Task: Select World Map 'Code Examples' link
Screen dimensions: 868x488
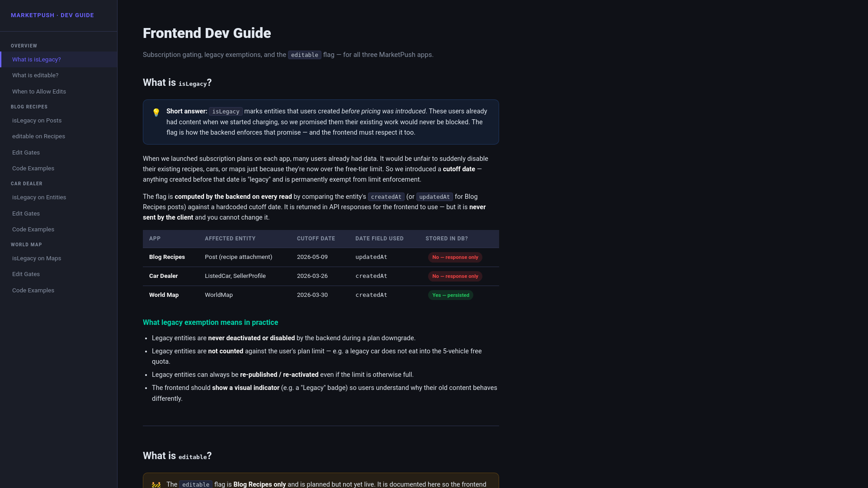Action: [59, 291]
